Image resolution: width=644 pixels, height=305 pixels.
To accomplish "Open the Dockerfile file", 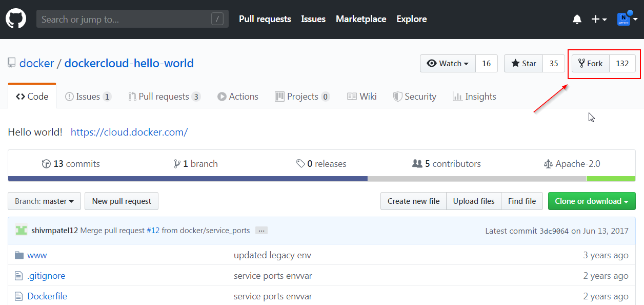I will coord(47,296).
